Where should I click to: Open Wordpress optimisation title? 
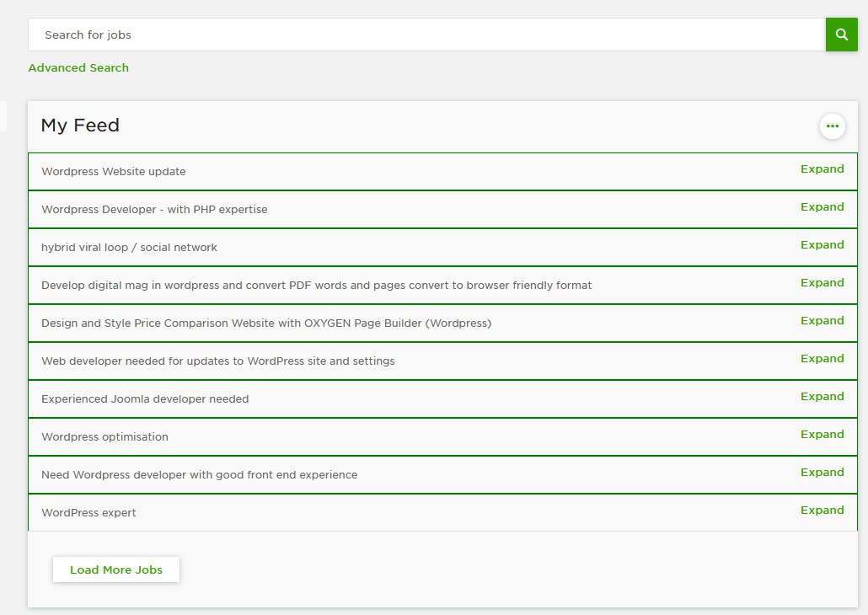click(104, 436)
